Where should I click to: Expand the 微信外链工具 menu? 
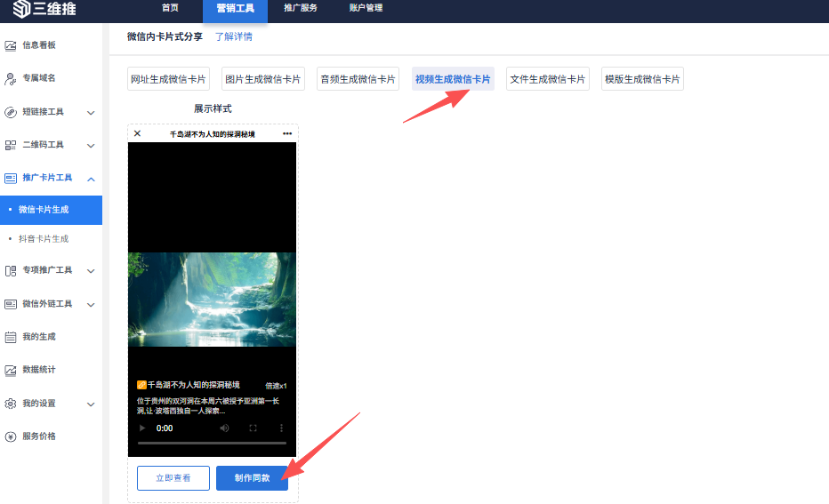pos(91,304)
